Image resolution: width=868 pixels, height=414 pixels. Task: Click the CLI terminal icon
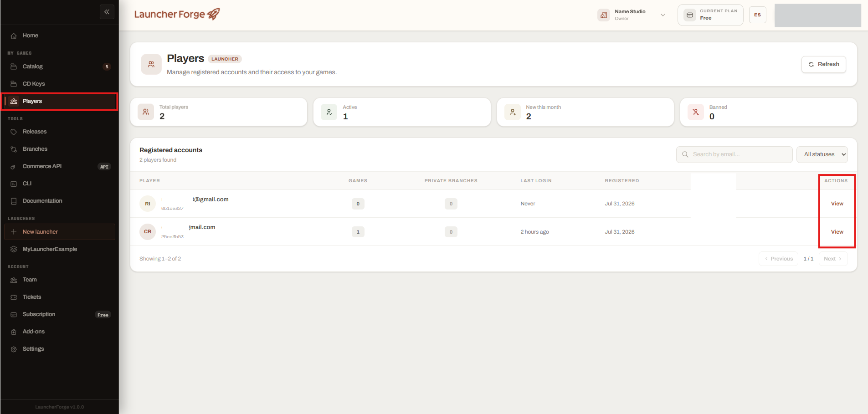[x=14, y=184]
